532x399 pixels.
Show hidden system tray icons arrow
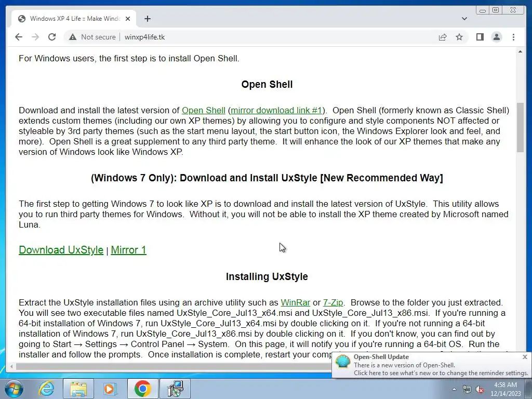point(454,389)
